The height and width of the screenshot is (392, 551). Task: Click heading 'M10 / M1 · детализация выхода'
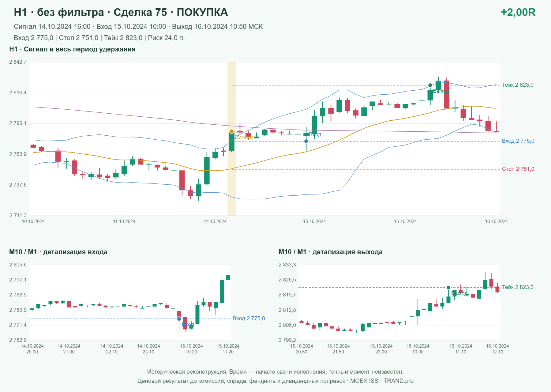coord(331,252)
